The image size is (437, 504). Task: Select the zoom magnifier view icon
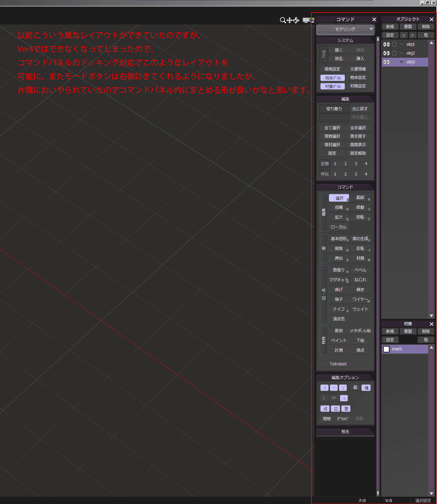(283, 20)
